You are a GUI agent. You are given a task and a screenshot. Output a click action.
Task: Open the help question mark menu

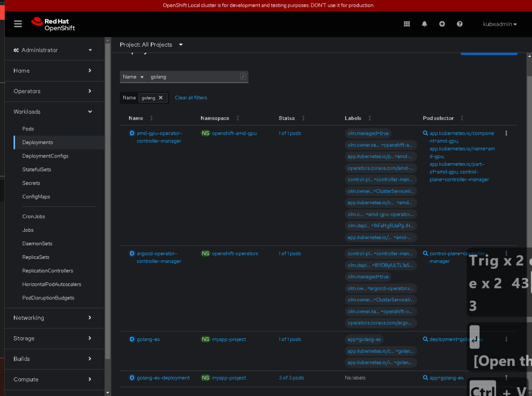pyautogui.click(x=460, y=24)
